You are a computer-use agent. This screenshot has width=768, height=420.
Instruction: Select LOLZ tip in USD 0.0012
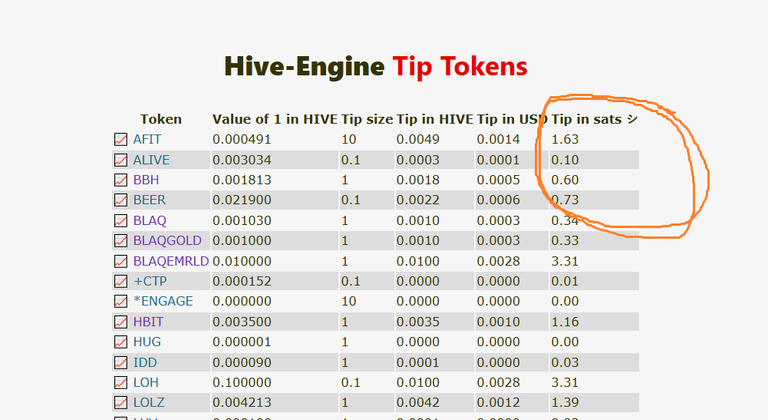(x=498, y=402)
